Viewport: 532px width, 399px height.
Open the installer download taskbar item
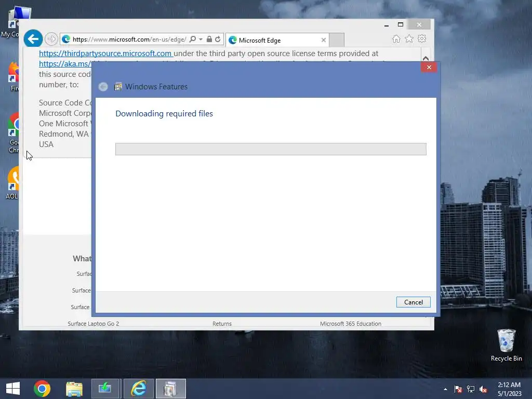(x=105, y=389)
